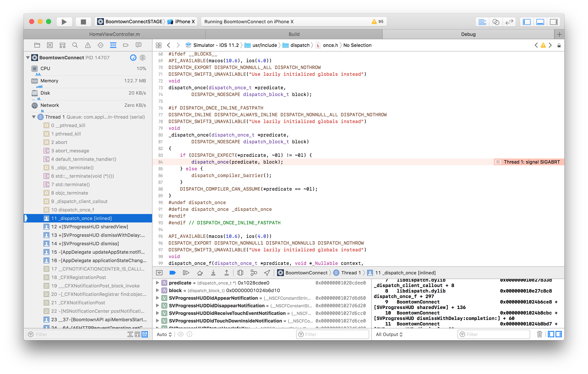Toggle the right utilities panel
This screenshot has height=374, width=588.
554,22
